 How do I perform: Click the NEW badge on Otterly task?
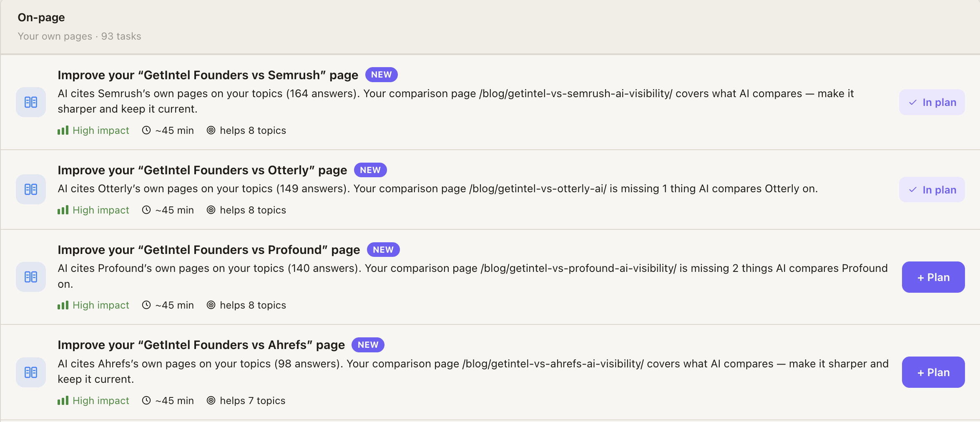[x=370, y=170]
